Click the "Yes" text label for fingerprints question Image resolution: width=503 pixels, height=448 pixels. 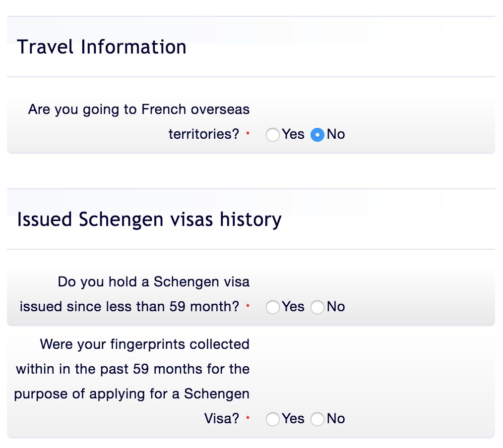(293, 419)
